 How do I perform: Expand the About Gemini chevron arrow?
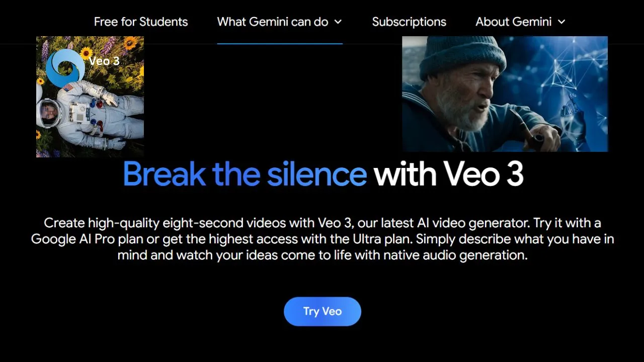pyautogui.click(x=561, y=22)
